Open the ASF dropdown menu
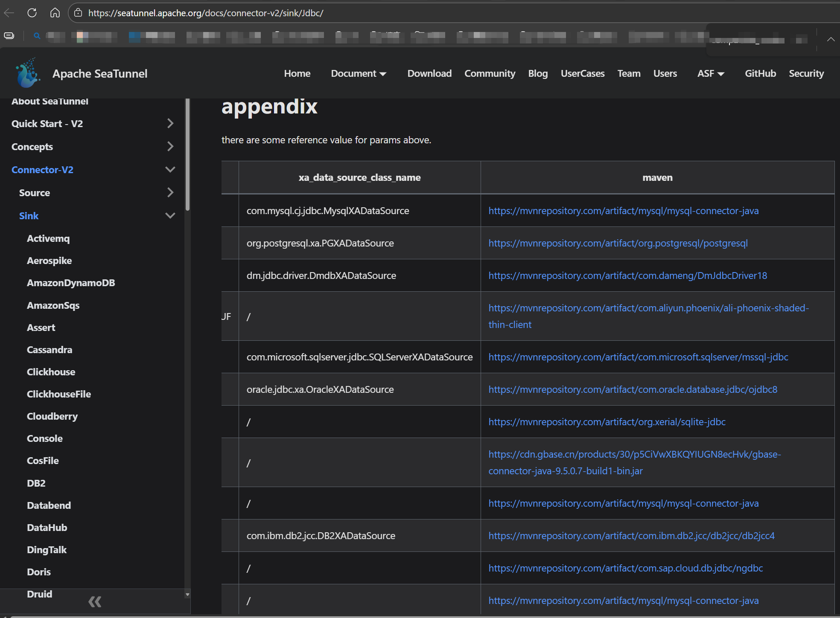This screenshot has height=618, width=840. coord(711,73)
